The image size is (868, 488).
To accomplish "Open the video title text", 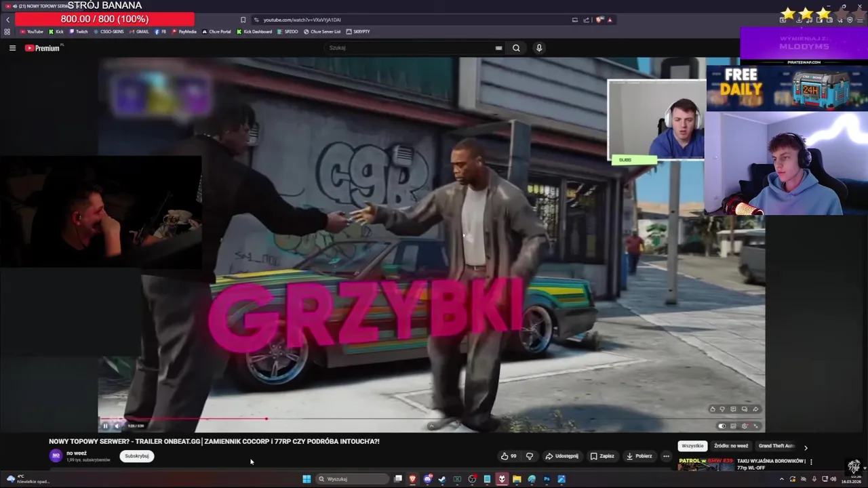I will (x=214, y=441).
